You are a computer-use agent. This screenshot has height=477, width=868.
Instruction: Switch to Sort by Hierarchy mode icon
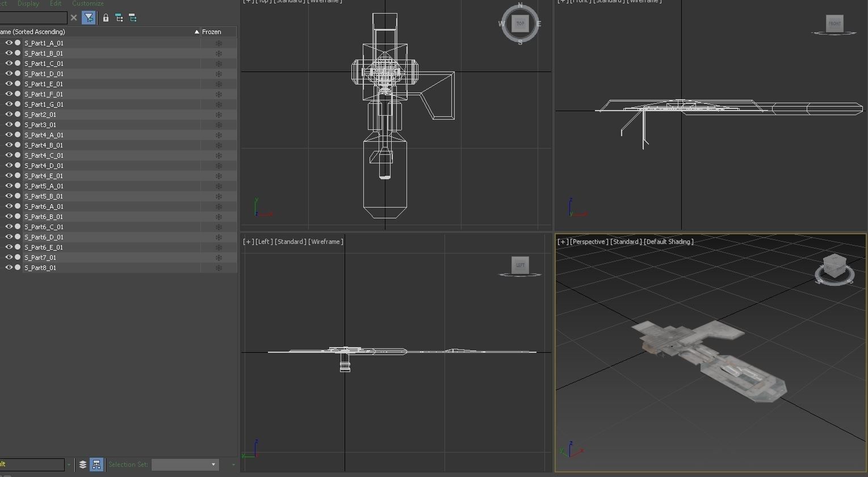pyautogui.click(x=97, y=465)
